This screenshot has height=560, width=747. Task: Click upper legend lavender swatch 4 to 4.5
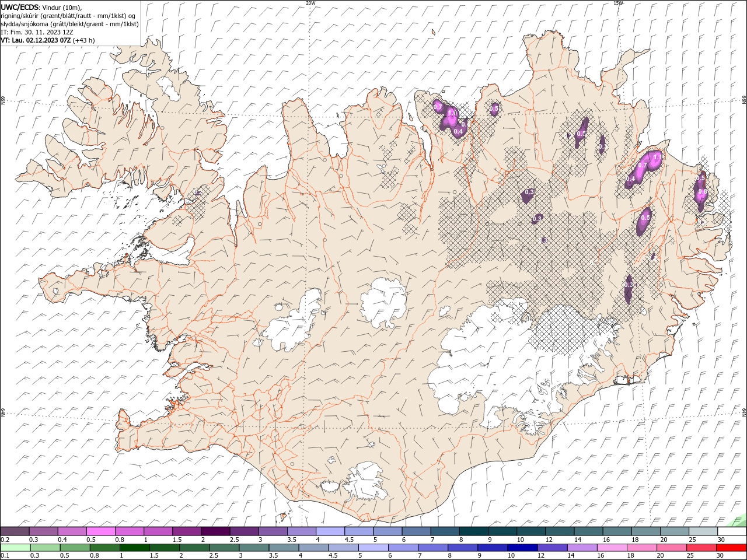pyautogui.click(x=330, y=531)
